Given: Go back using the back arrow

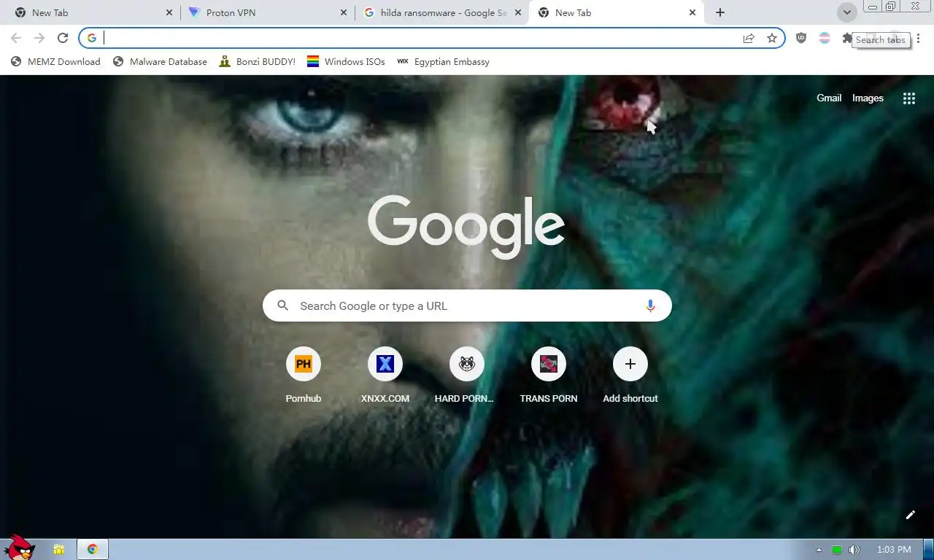Looking at the screenshot, I should 16,38.
